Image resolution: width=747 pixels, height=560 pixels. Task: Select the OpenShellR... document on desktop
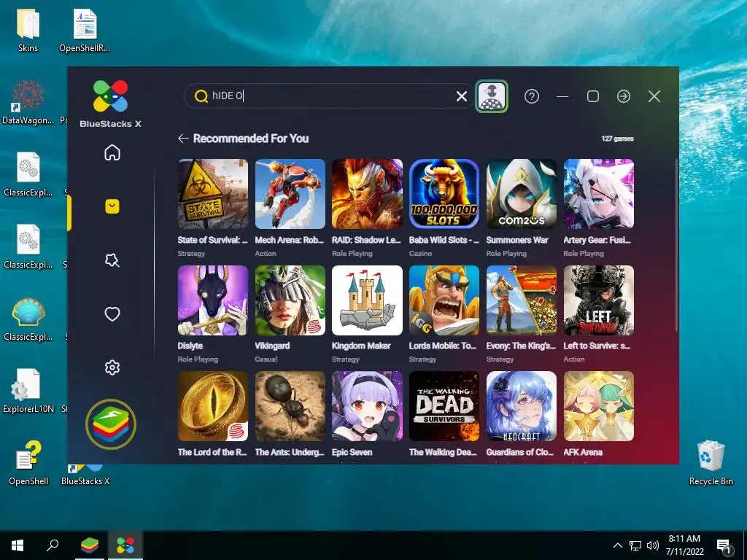point(85,29)
